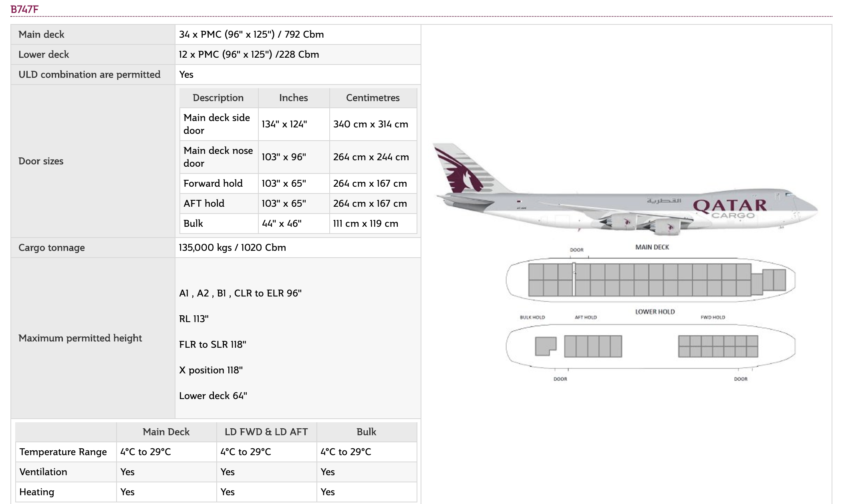Click the Maximum permitted height label
The image size is (842, 504).
[80, 338]
